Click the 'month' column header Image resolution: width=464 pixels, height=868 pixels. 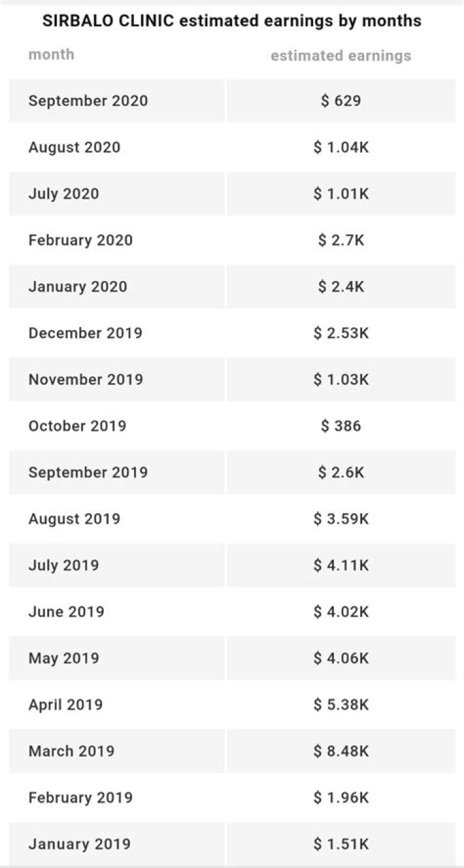(52, 55)
